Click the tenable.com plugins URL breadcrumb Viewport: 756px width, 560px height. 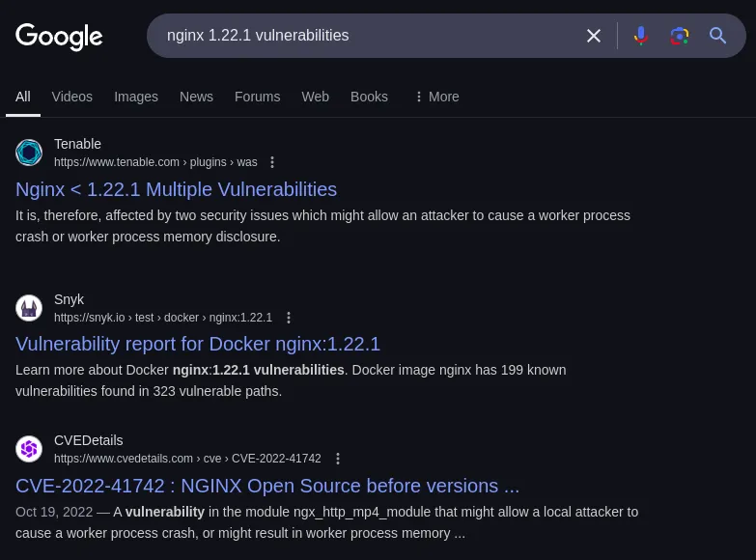pos(155,162)
